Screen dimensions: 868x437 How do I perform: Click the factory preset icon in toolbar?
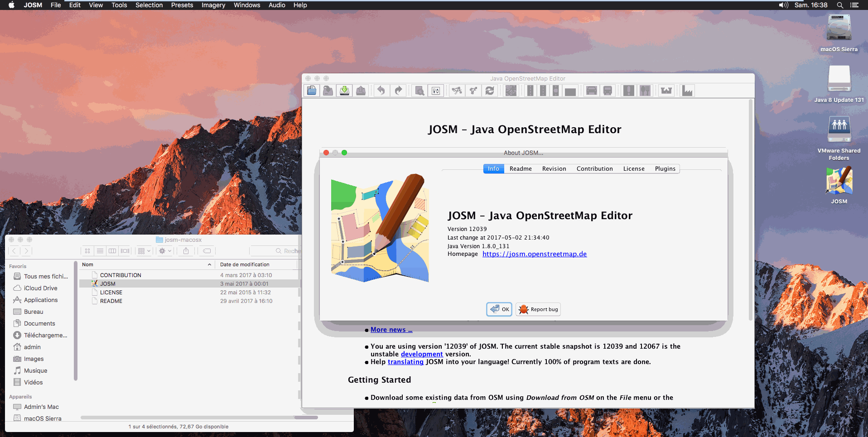tap(688, 91)
